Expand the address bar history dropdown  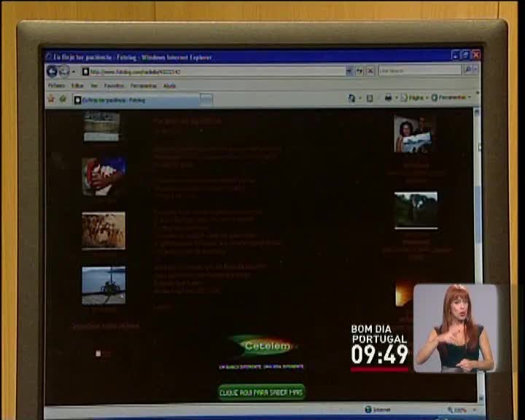point(349,71)
